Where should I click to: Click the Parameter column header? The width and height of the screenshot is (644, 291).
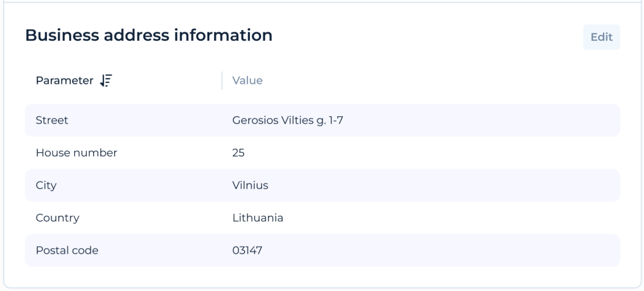[x=65, y=81]
